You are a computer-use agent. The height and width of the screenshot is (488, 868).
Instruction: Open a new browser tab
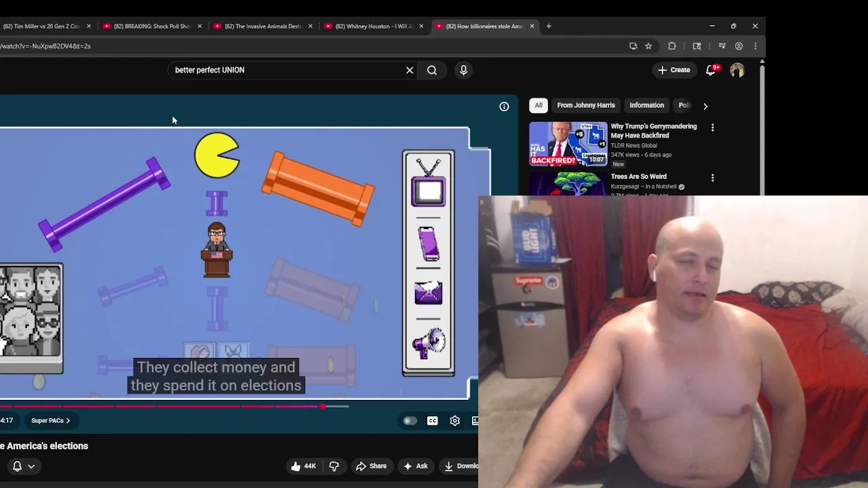[549, 26]
